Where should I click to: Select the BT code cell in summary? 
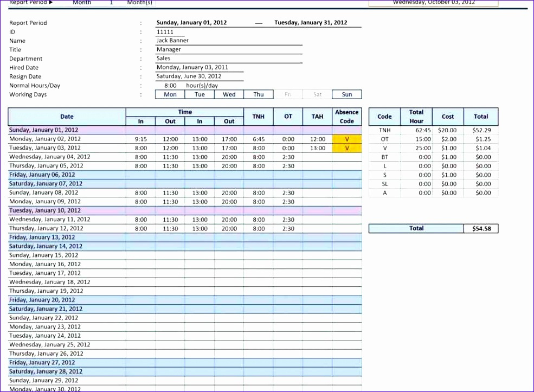[x=384, y=157]
